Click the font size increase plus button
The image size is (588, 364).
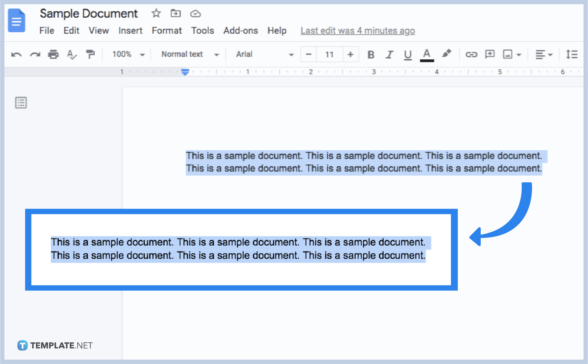coord(352,55)
